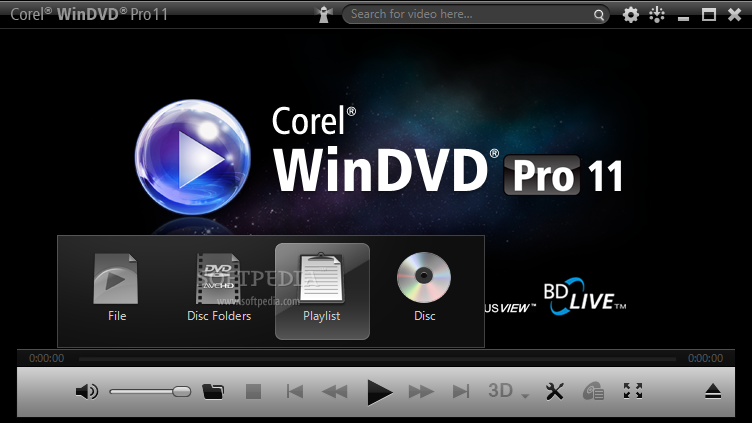The image size is (752, 423).
Task: Expand the 3D options dropdown arrow
Action: coord(525,396)
